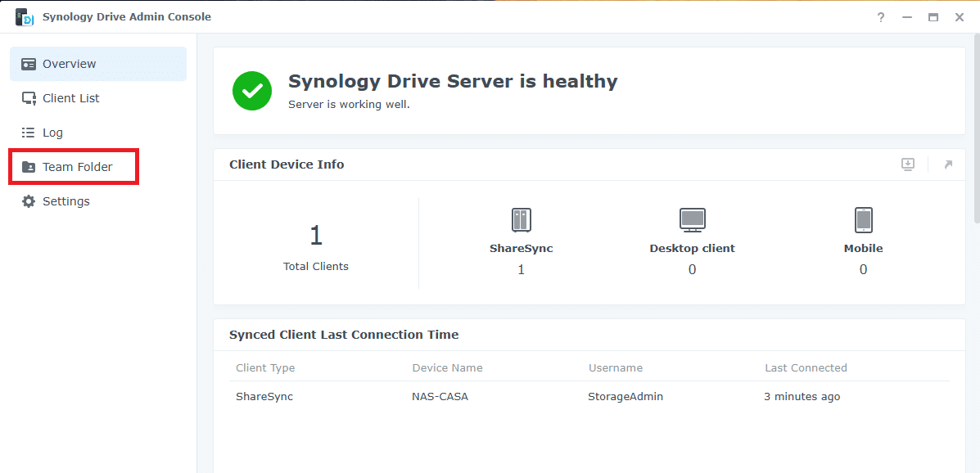Open the Team Folder section
The image size is (980, 473).
coord(74,167)
